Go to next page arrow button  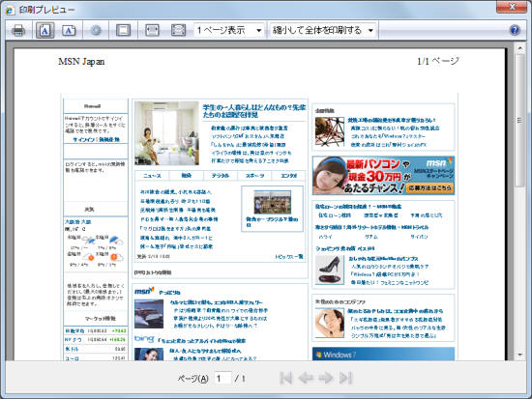click(x=326, y=378)
